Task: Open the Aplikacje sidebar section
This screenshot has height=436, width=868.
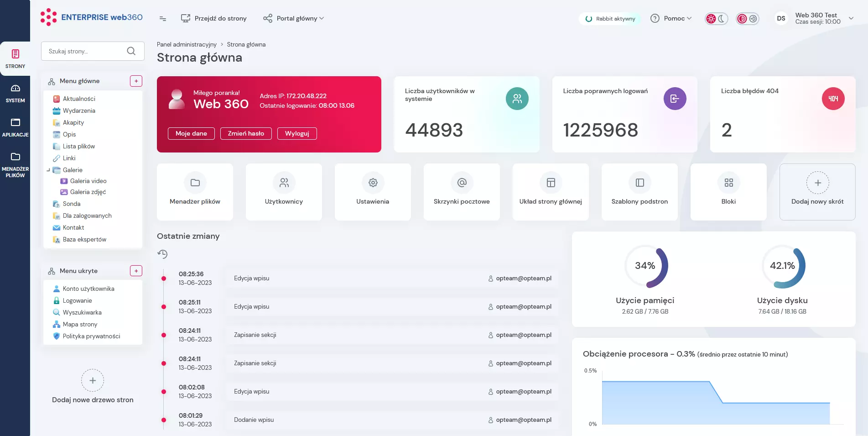Action: click(15, 128)
